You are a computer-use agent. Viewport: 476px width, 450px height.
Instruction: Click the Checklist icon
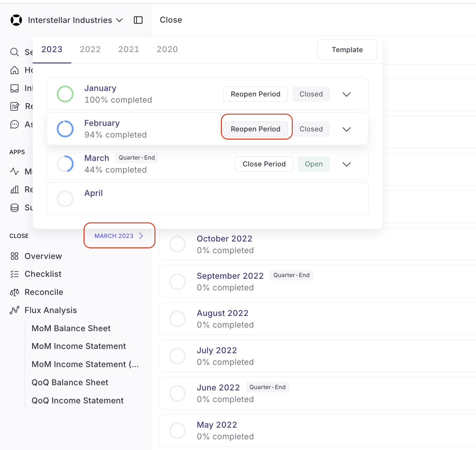(15, 274)
